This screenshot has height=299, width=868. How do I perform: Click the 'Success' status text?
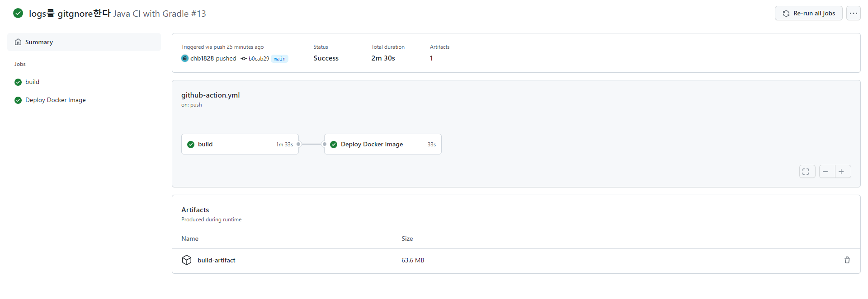click(x=326, y=58)
